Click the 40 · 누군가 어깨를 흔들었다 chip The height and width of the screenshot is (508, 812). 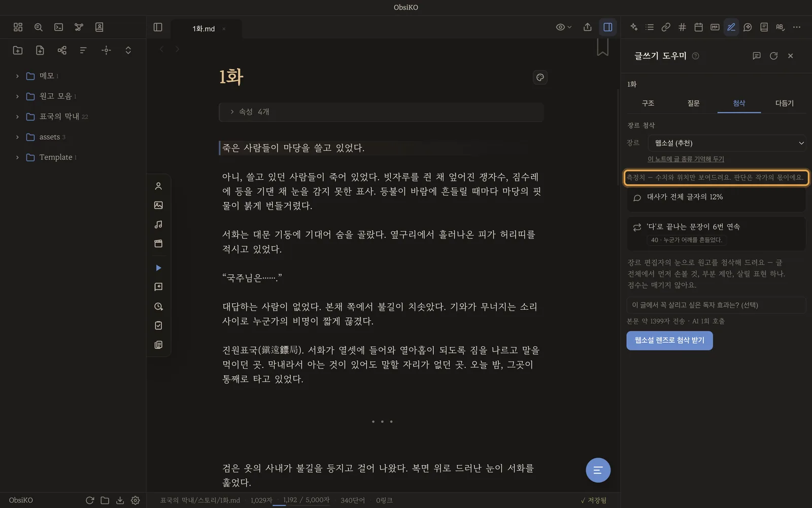(x=686, y=240)
